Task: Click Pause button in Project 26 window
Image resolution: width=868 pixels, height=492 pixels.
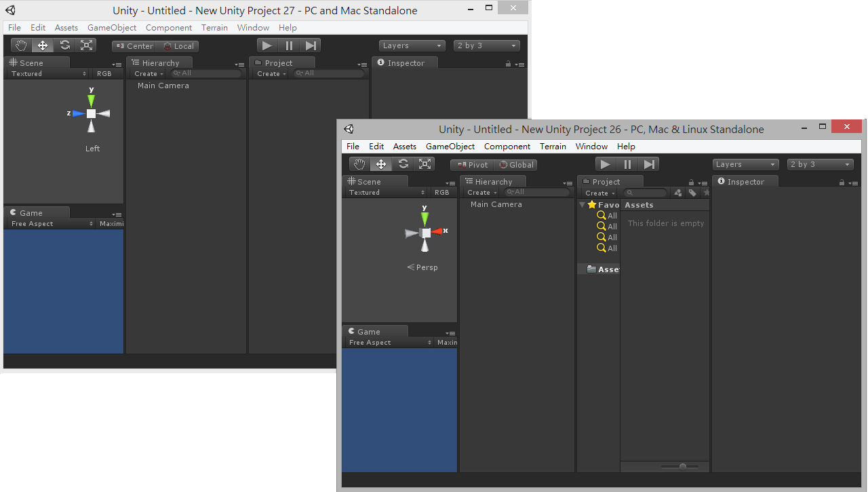Action: coord(627,164)
